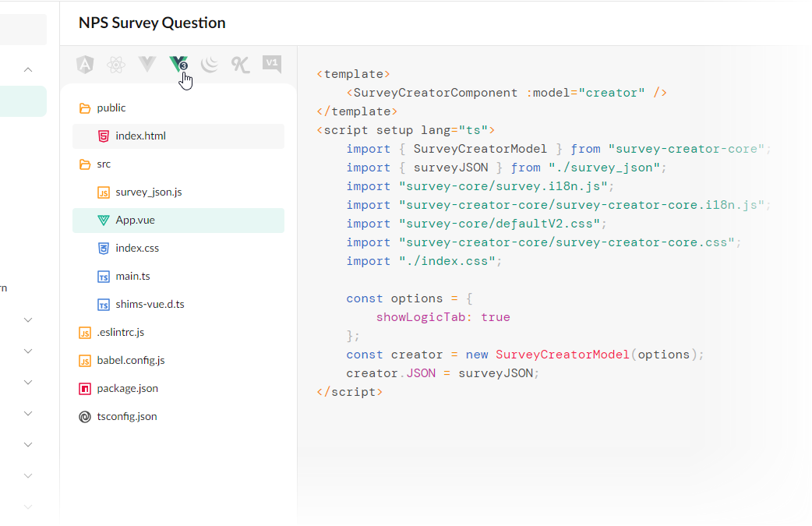Viewport: 812px width, 526px height.
Task: Click the highlighted Vue 3 framework icon
Action: pyautogui.click(x=178, y=65)
